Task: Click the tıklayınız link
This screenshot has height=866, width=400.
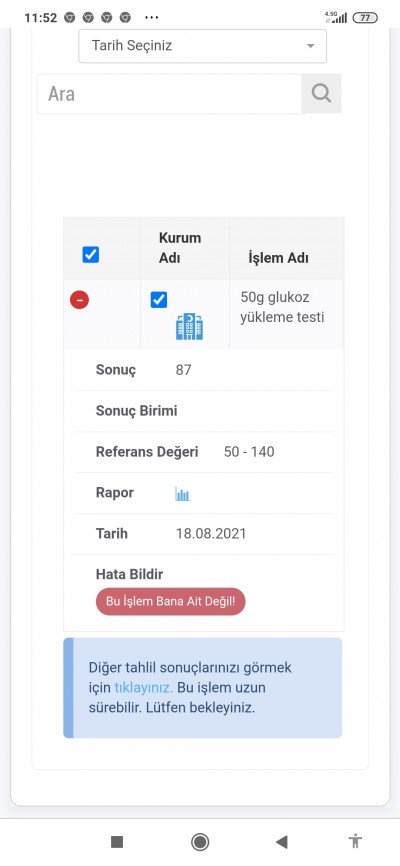Action: click(x=144, y=688)
